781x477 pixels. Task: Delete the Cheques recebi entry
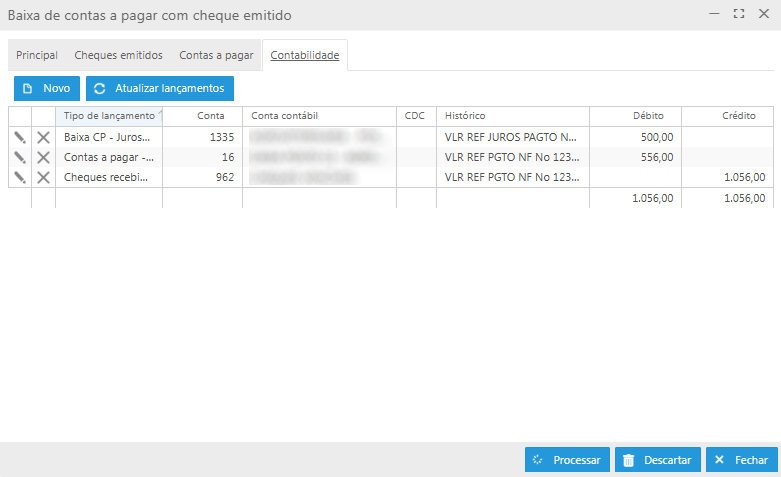coord(43,177)
